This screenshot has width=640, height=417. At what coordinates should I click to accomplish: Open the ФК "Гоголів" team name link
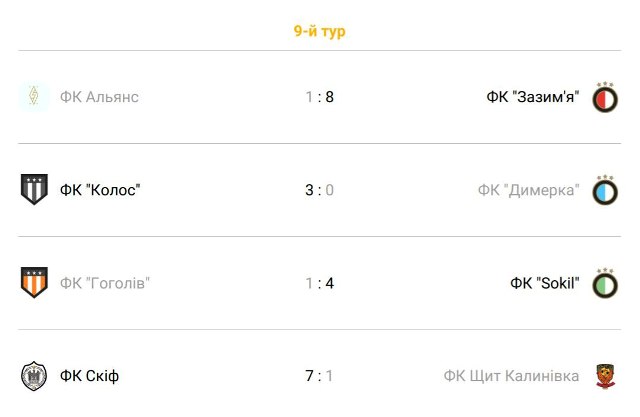pos(105,283)
